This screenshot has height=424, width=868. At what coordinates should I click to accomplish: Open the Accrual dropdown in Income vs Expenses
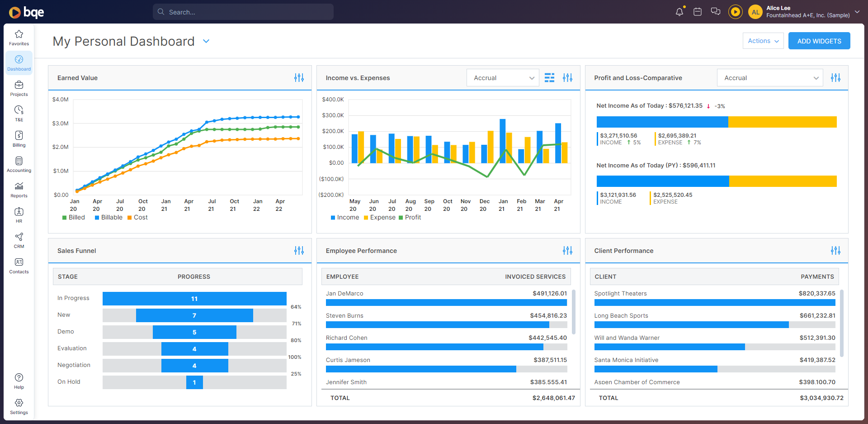(x=502, y=77)
